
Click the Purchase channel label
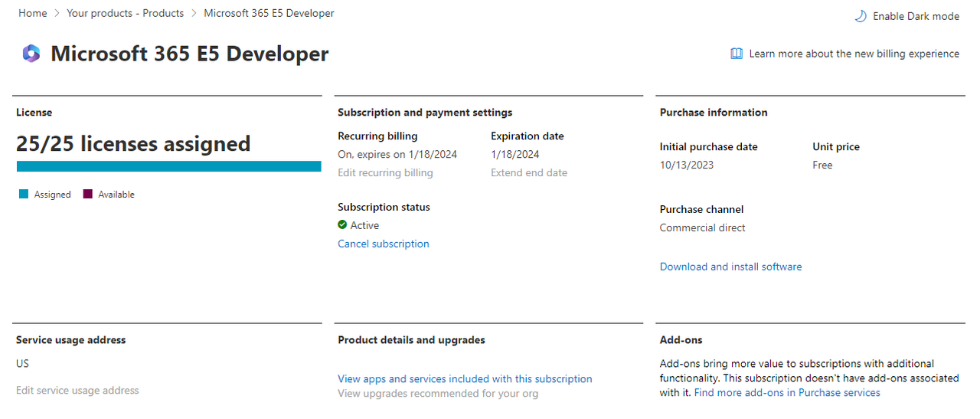(x=702, y=210)
